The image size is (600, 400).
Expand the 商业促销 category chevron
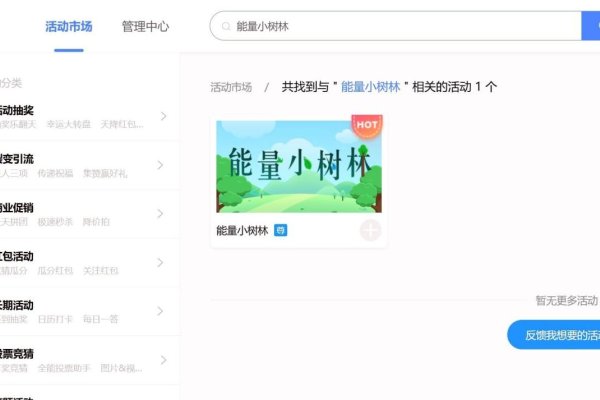tap(160, 214)
